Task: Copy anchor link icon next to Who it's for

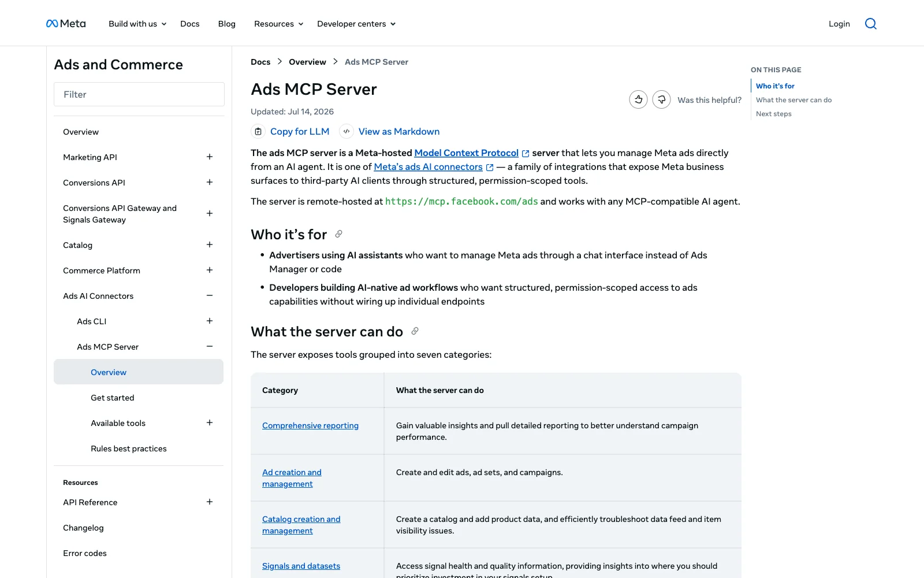Action: click(339, 234)
